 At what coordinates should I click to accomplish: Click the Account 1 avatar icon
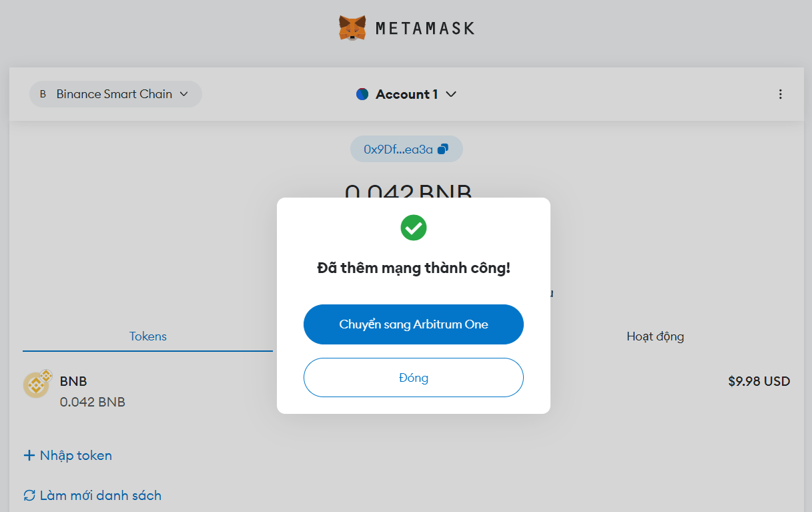(362, 94)
